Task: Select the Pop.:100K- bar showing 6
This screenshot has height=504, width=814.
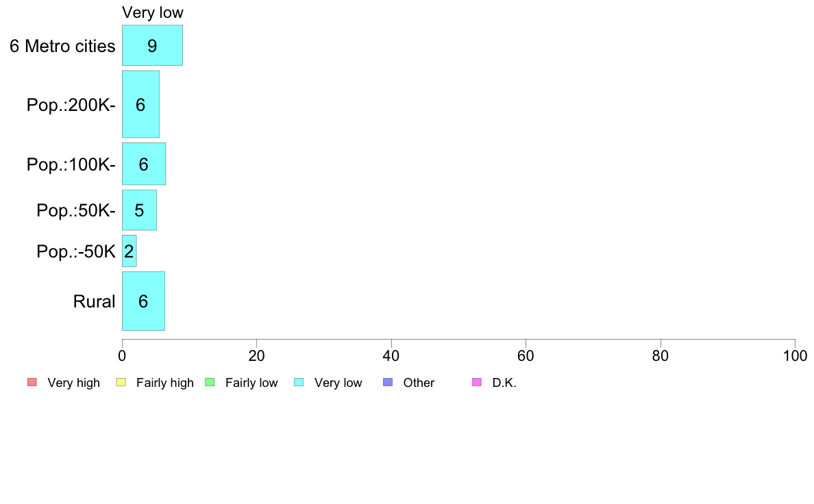Action: tap(144, 164)
